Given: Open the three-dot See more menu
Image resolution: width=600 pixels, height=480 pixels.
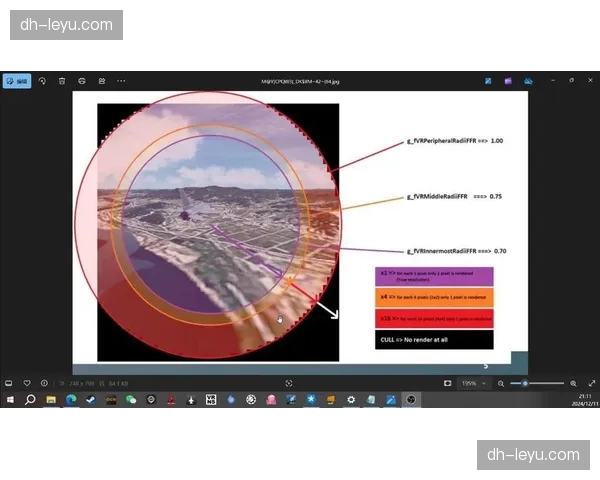Looking at the screenshot, I should tap(121, 80).
